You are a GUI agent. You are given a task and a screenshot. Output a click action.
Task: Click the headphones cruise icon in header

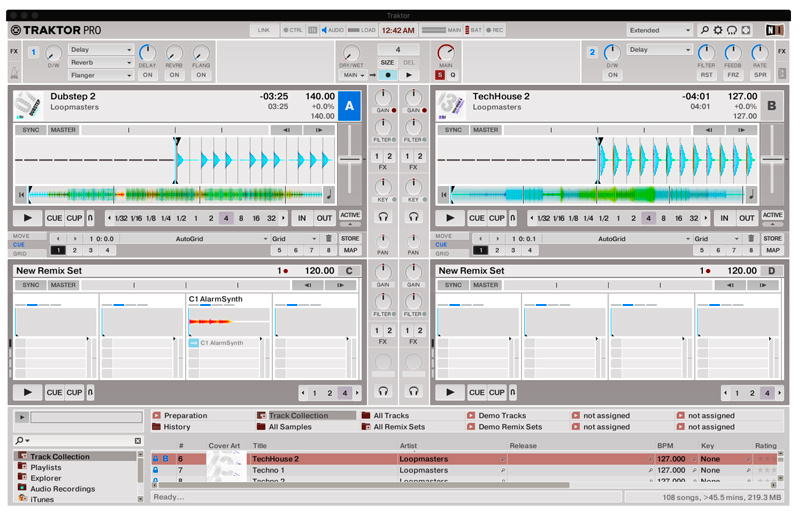[732, 30]
